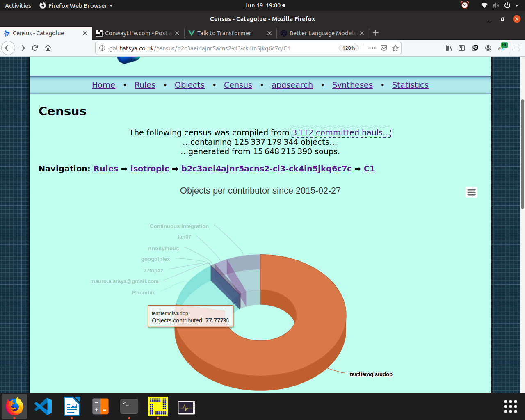Viewport: 525px width, 420px height.
Task: Open the apgsearch link
Action: tap(292, 85)
